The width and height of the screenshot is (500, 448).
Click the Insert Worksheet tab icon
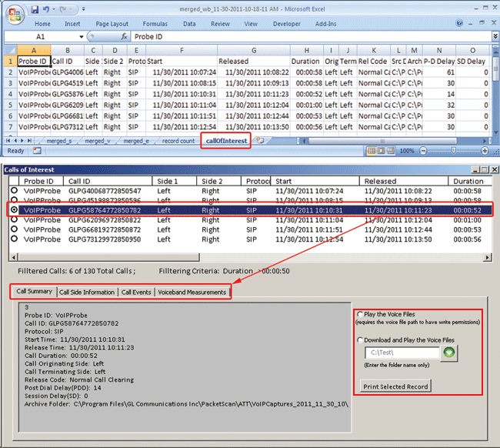pyautogui.click(x=261, y=140)
